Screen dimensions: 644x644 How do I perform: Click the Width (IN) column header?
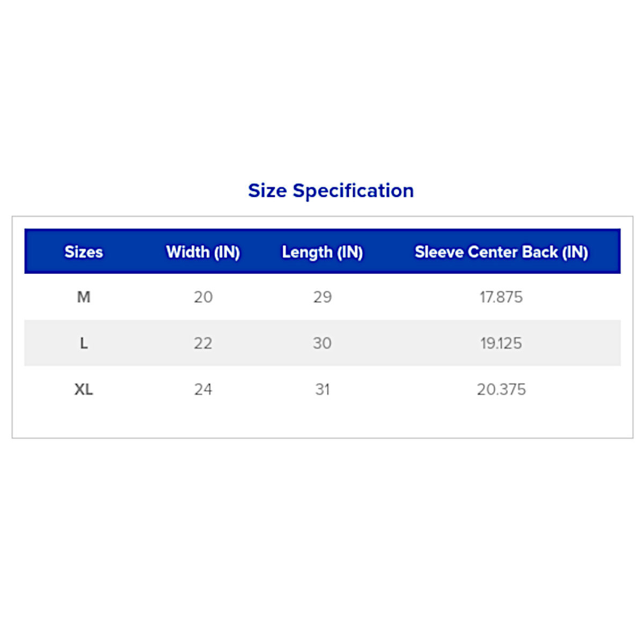(x=203, y=252)
